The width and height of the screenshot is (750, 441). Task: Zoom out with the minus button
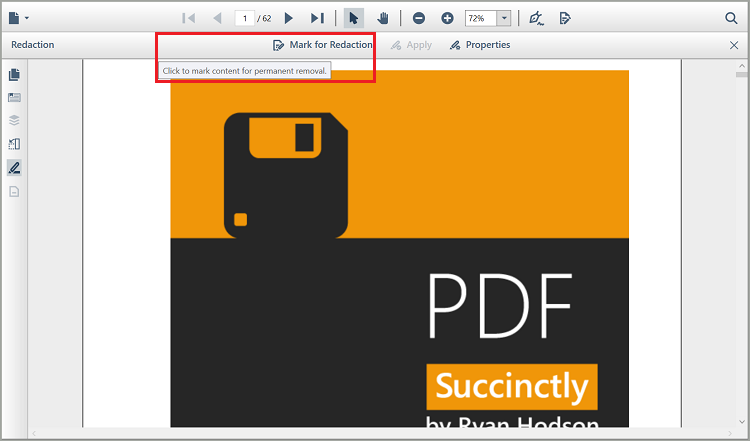click(419, 18)
